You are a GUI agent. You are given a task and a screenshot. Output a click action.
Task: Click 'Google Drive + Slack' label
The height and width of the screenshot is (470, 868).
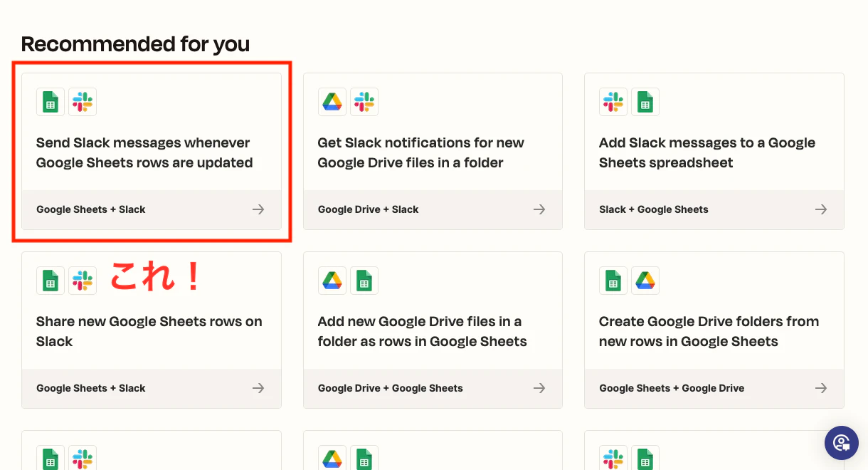click(368, 209)
